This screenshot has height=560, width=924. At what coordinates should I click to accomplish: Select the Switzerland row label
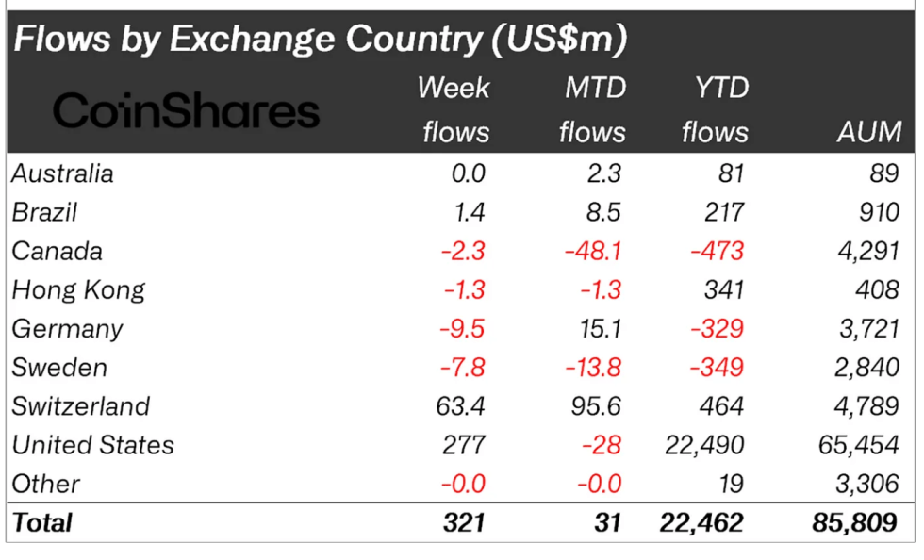(x=81, y=406)
